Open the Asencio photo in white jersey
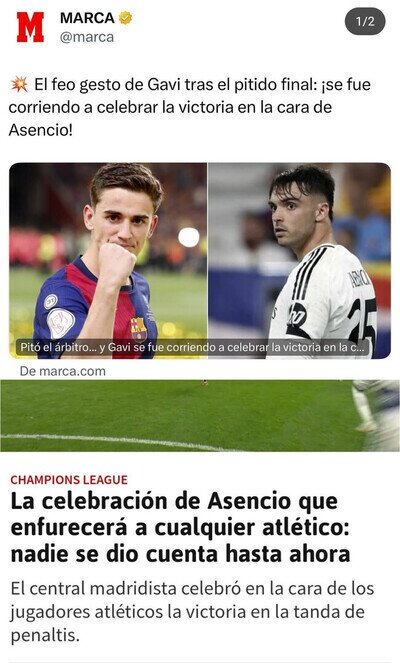400x663 pixels. (299, 260)
